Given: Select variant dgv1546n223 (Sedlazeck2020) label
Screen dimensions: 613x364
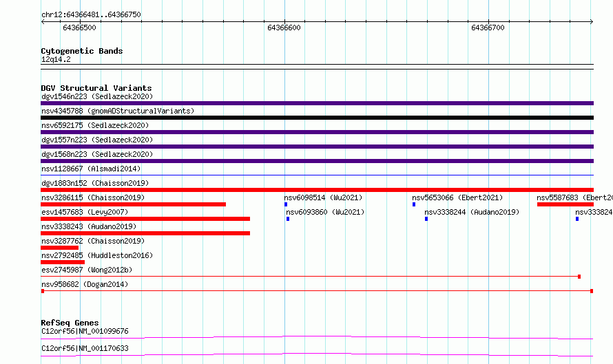Looking at the screenshot, I should tap(97, 96).
